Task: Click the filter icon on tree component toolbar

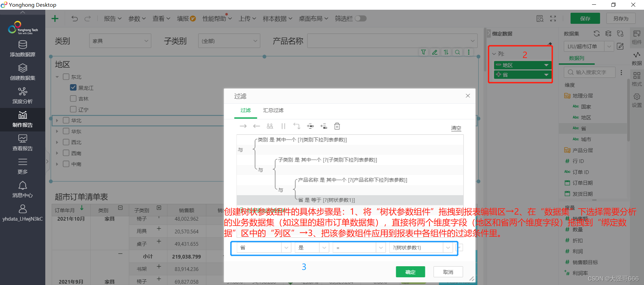Action: [x=423, y=52]
